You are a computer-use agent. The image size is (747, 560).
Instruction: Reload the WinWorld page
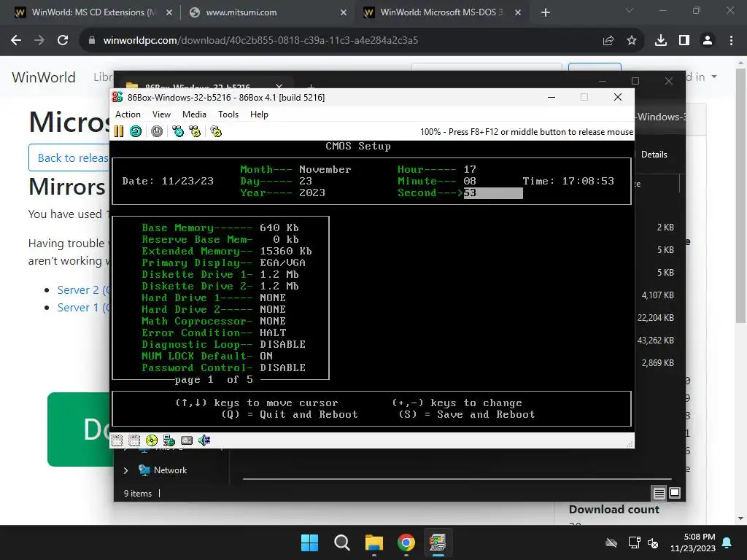pyautogui.click(x=63, y=41)
